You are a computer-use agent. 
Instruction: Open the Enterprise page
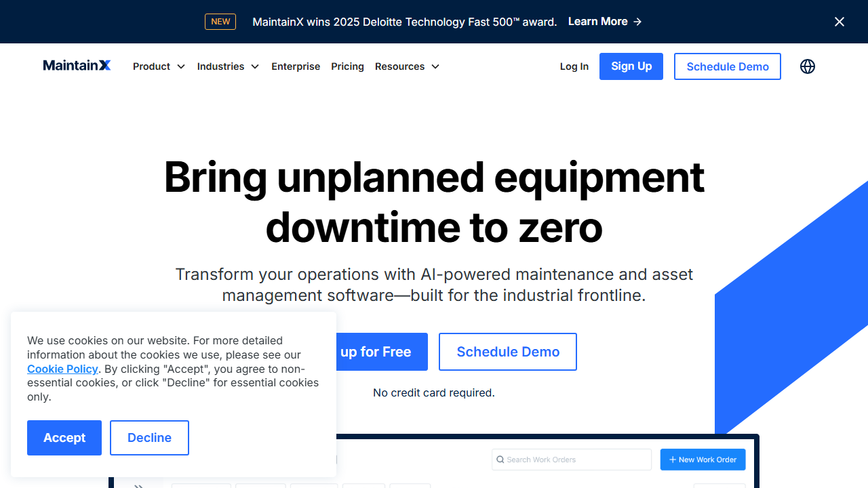(296, 66)
